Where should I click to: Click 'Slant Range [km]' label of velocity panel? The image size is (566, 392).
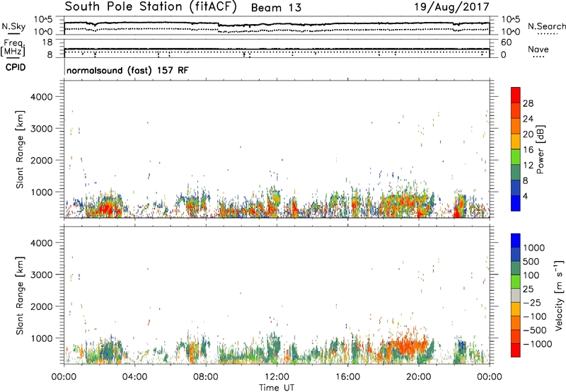coord(20,295)
